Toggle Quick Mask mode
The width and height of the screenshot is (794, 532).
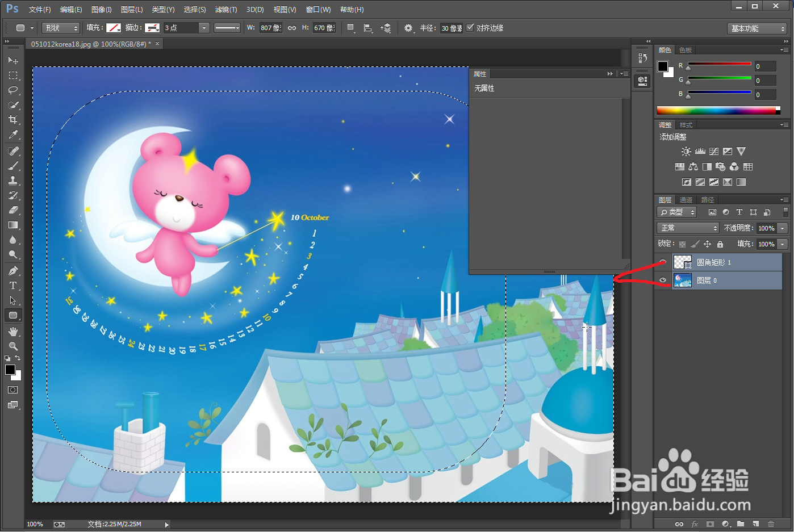coord(13,390)
